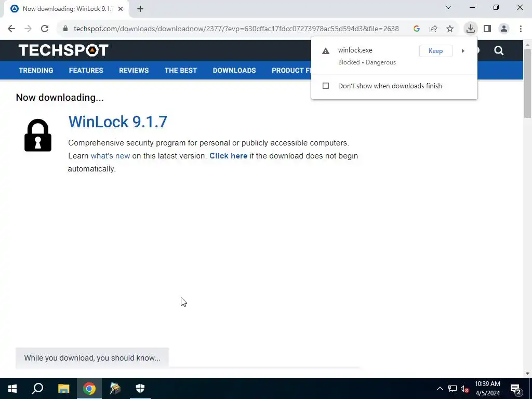Click the warning triangle next to winlock.exe
532x399 pixels.
[326, 51]
